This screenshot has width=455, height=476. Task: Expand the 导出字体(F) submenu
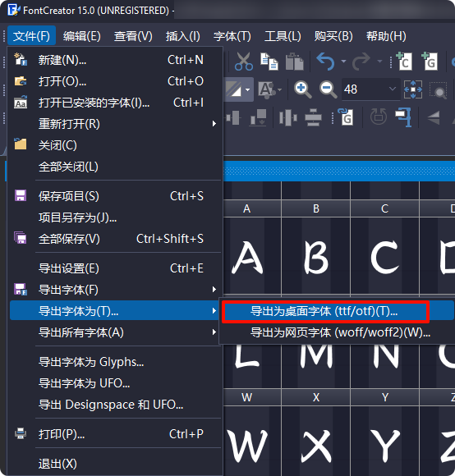point(115,290)
